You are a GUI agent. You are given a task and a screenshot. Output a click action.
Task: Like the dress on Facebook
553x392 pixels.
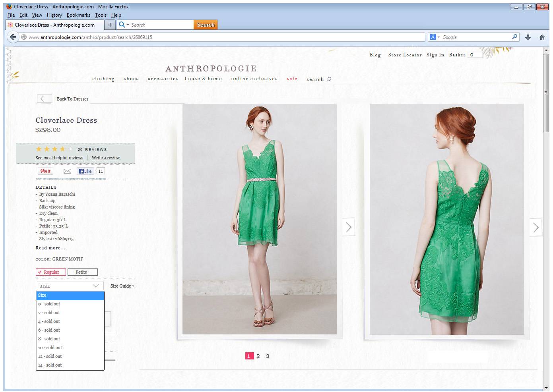pos(85,171)
